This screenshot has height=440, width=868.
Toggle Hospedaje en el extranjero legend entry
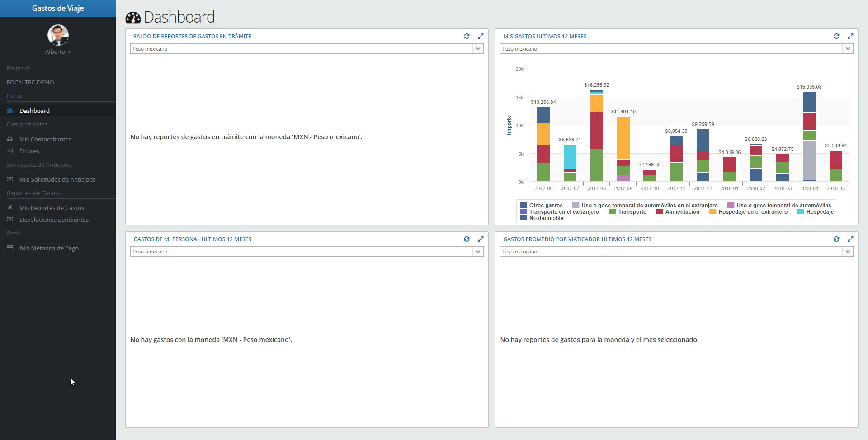tap(749, 212)
